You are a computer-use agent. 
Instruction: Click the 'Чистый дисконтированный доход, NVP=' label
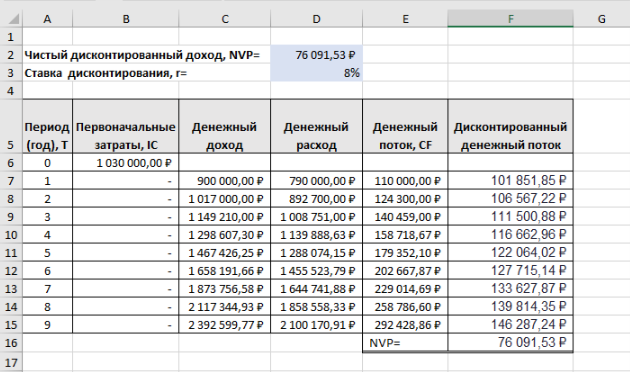pyautogui.click(x=142, y=55)
